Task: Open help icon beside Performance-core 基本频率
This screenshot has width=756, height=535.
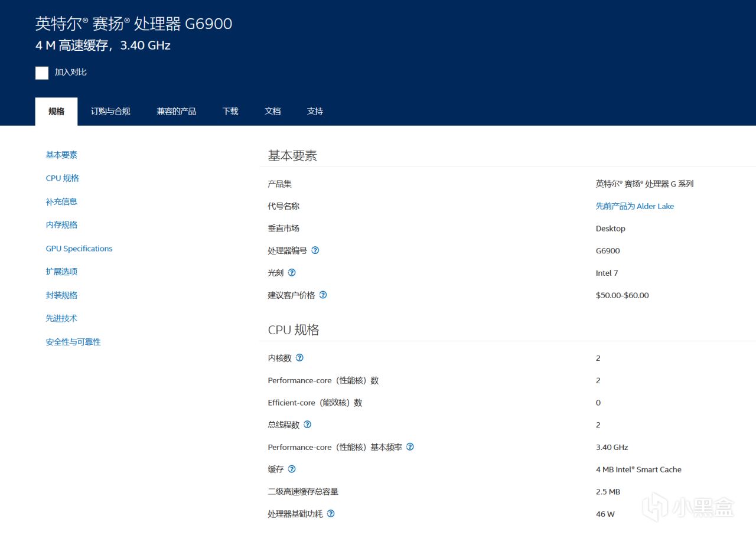Action: (410, 447)
